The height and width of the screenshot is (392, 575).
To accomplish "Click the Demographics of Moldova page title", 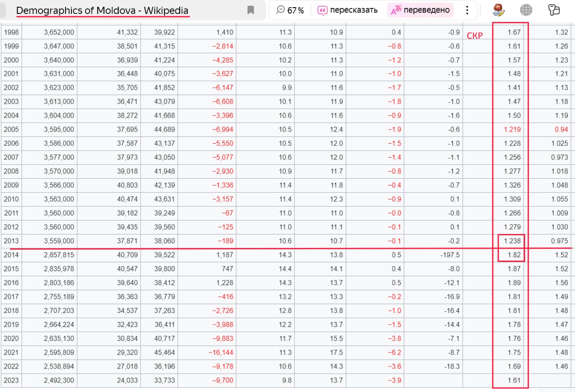I will (x=102, y=10).
